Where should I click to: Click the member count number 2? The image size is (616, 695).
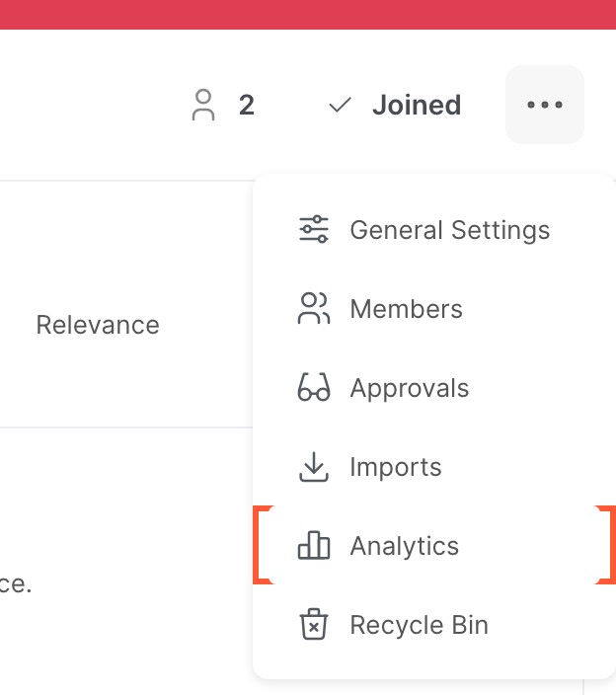pyautogui.click(x=247, y=105)
